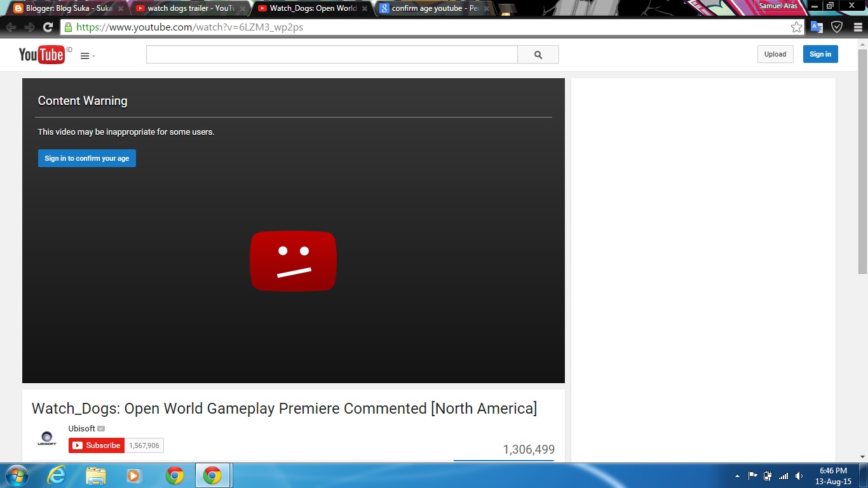Launch Internet Explorer from taskbar
The image size is (868, 488).
pyautogui.click(x=57, y=475)
